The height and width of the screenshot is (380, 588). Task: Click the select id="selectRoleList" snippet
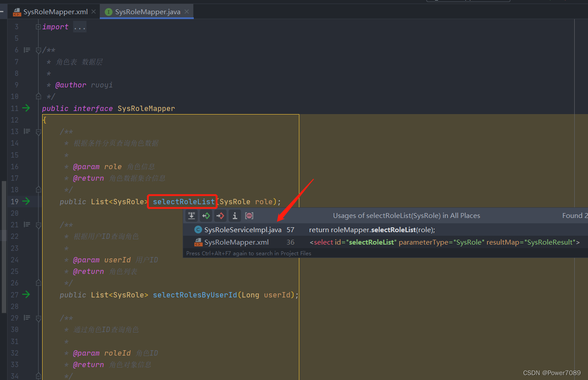pos(445,242)
